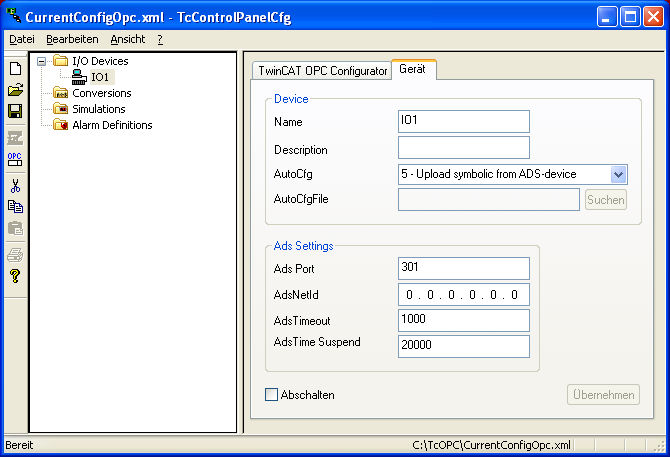Select the IO1 tree item label
The width and height of the screenshot is (670, 457).
pos(101,77)
